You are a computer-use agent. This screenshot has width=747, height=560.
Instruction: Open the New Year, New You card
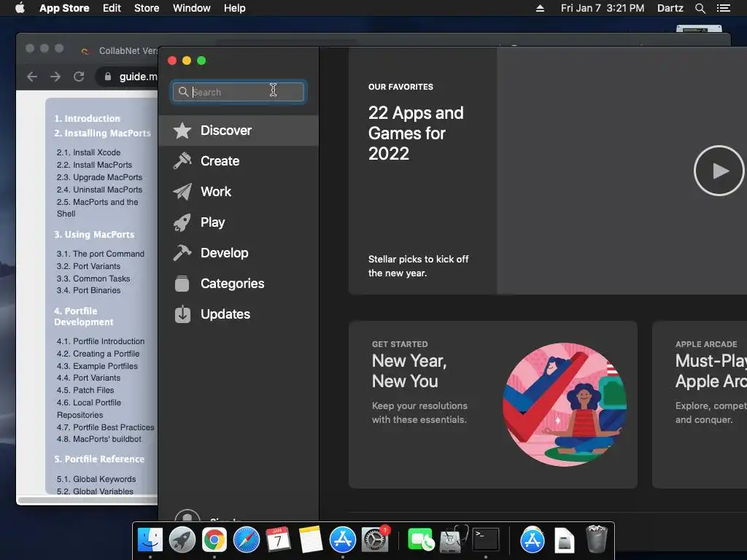(493, 404)
